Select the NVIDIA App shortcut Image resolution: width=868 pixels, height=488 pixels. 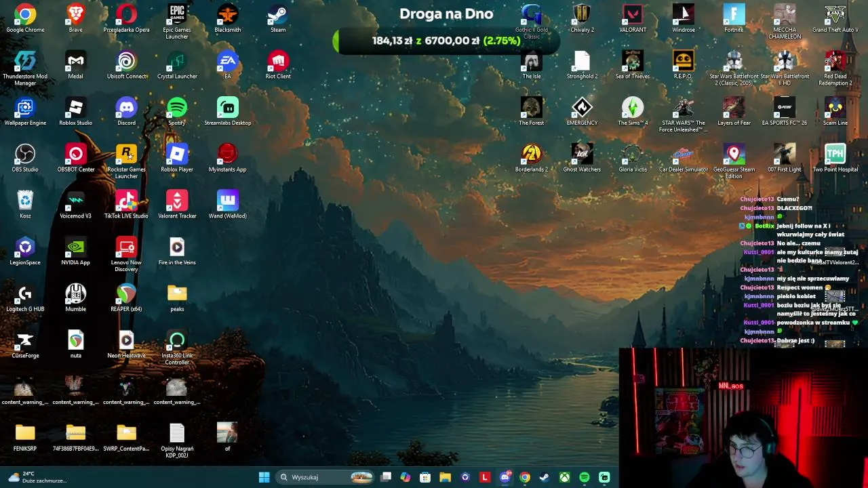tap(75, 251)
